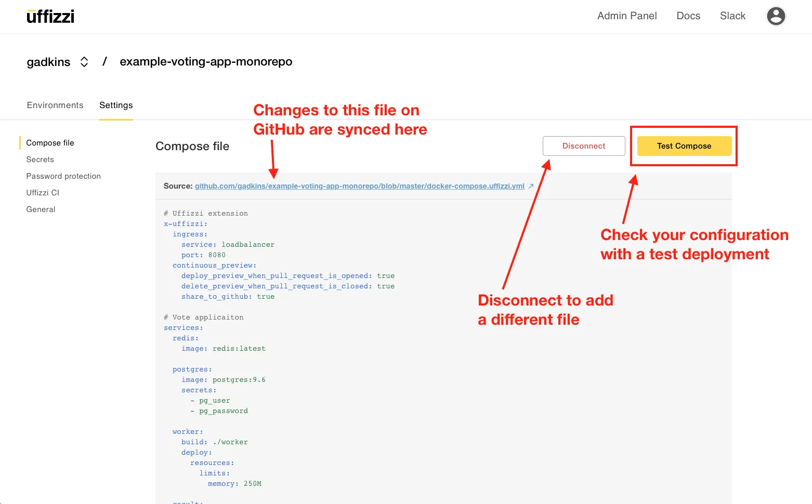Image resolution: width=812 pixels, height=504 pixels.
Task: Open Password protection settings
Action: tap(63, 176)
